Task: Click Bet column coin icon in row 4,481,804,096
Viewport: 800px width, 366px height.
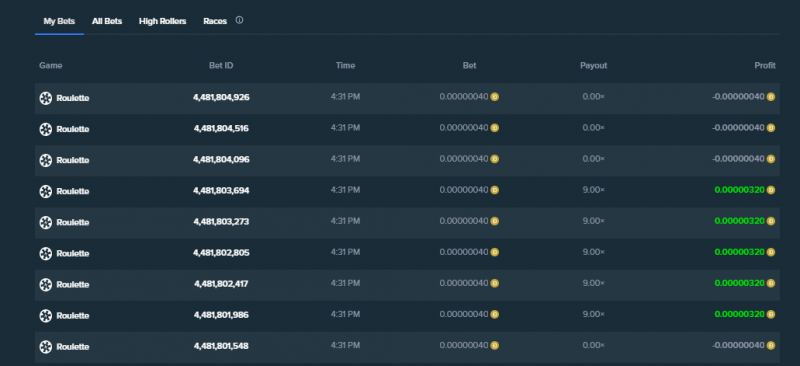Action: click(494, 159)
